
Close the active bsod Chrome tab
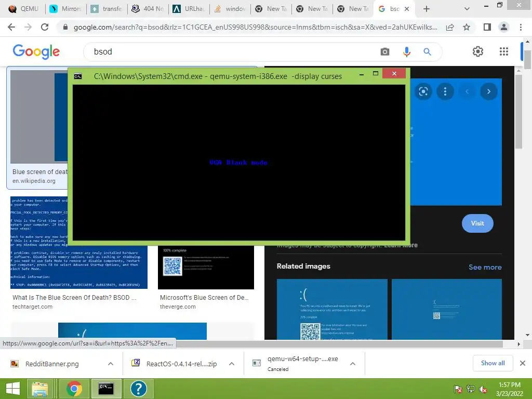407,9
